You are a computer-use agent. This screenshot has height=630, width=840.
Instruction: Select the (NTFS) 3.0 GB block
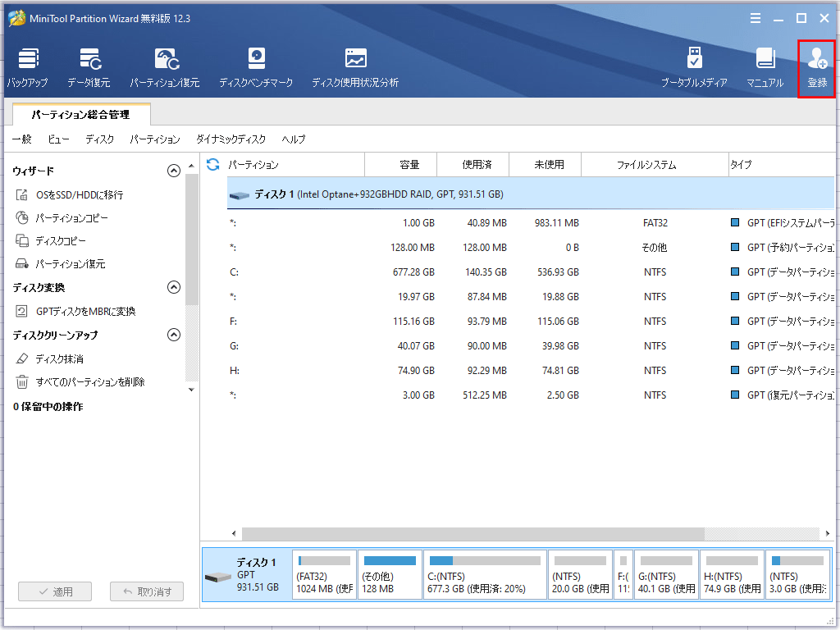(x=797, y=575)
